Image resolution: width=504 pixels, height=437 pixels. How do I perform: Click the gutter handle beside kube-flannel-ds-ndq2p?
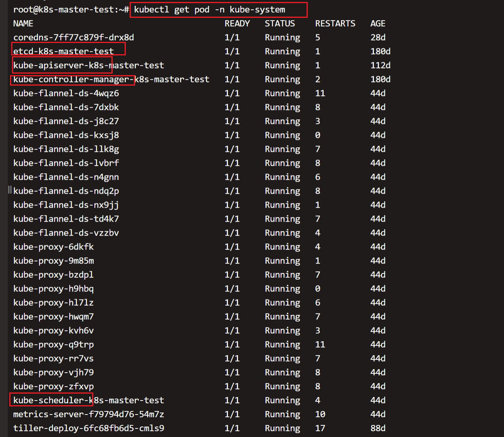10,190
